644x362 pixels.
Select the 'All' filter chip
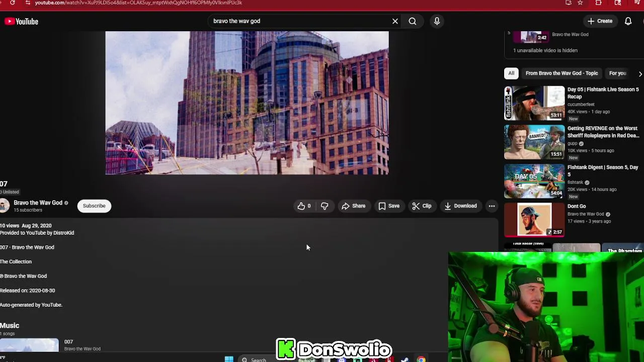[x=511, y=73]
